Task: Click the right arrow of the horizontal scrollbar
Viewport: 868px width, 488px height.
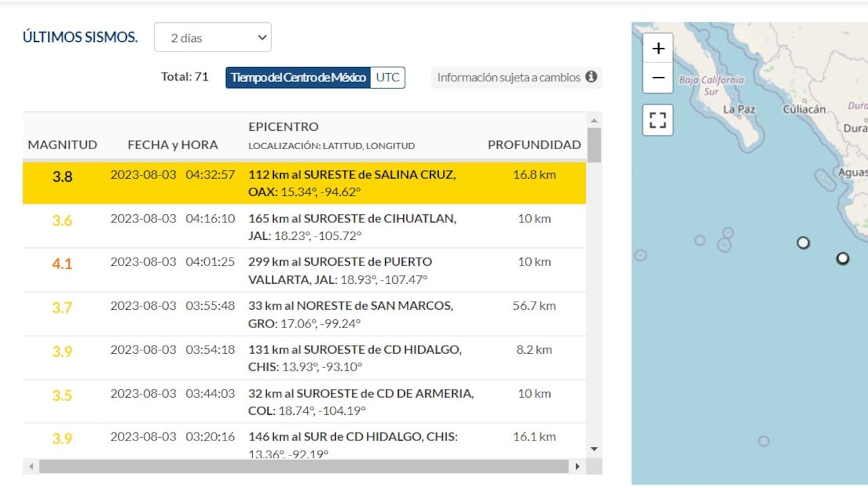Action: pos(577,466)
